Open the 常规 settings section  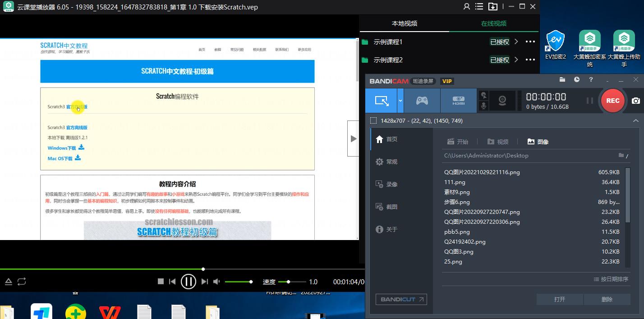click(386, 162)
